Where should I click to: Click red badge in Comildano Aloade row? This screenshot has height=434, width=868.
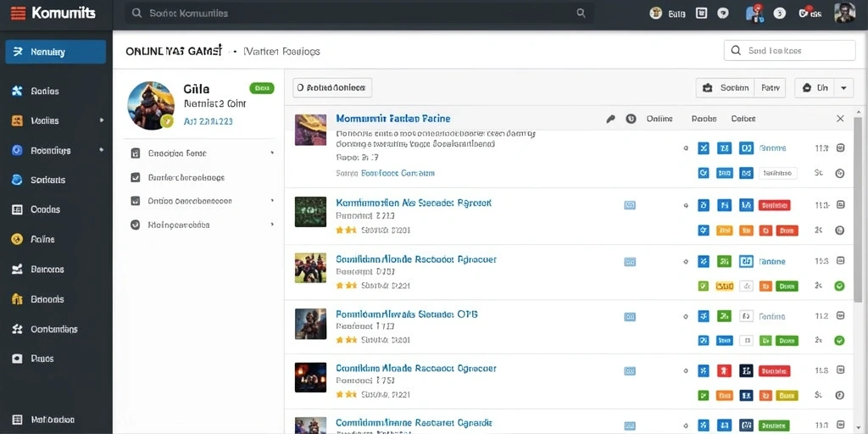[x=775, y=371]
